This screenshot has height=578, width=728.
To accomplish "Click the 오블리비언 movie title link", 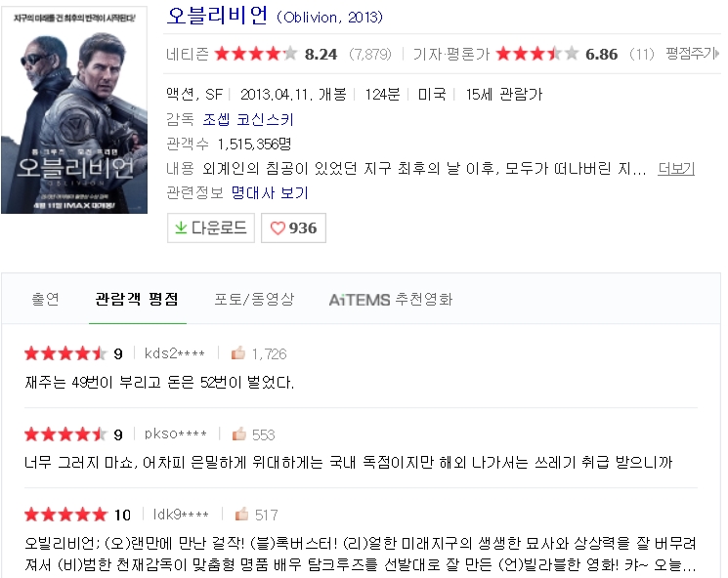I will [x=217, y=17].
